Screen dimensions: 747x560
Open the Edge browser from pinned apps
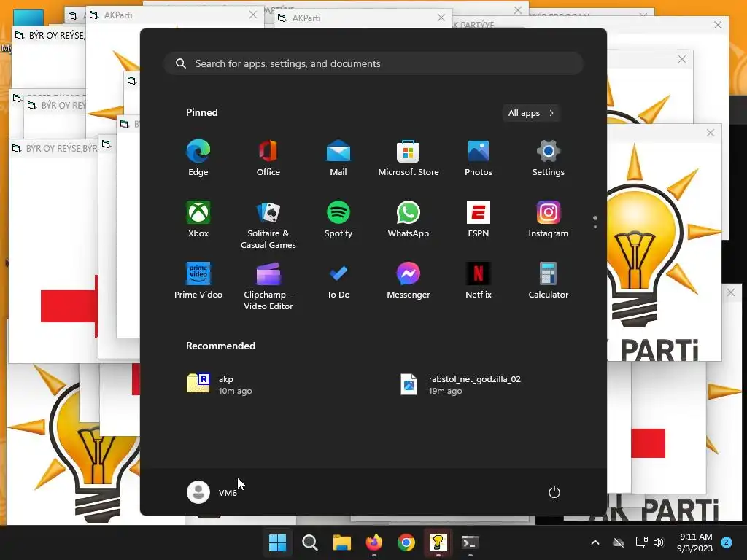pyautogui.click(x=198, y=158)
